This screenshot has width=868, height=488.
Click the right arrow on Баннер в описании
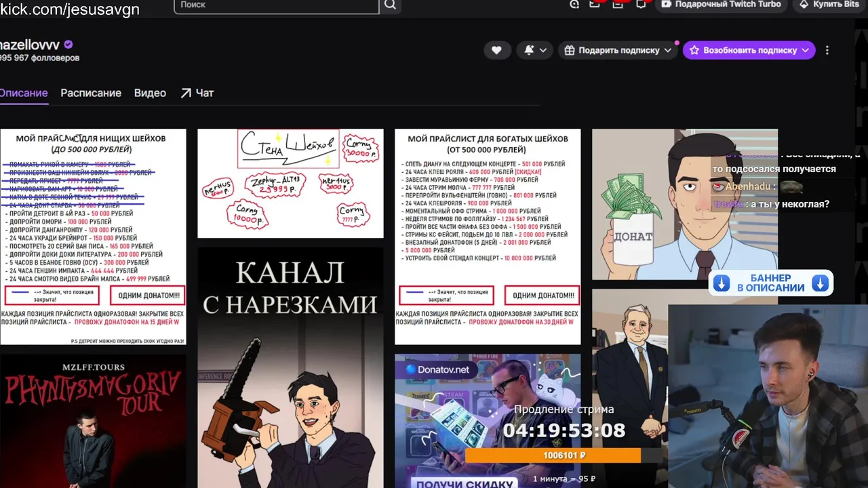821,283
